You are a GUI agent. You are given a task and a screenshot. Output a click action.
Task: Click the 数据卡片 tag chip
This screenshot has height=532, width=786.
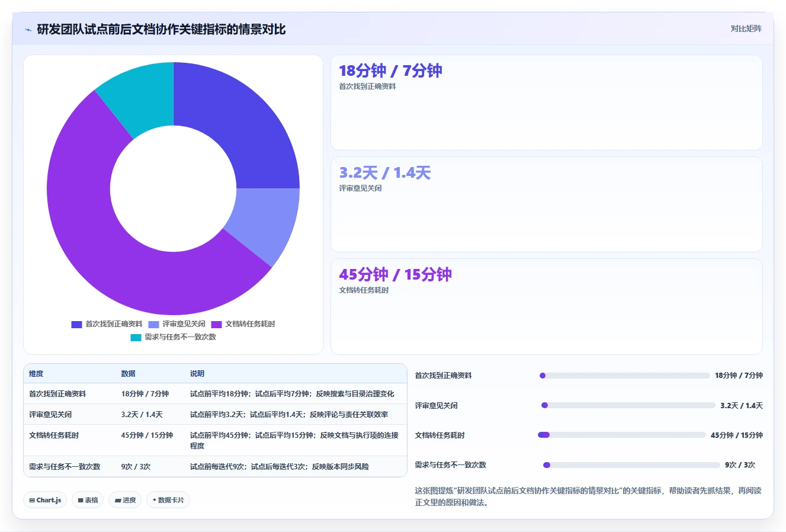coord(168,500)
